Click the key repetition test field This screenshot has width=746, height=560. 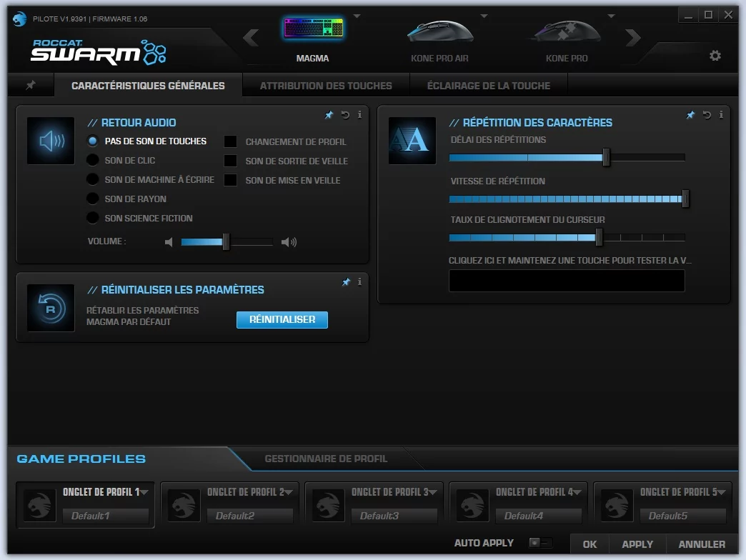tap(567, 281)
